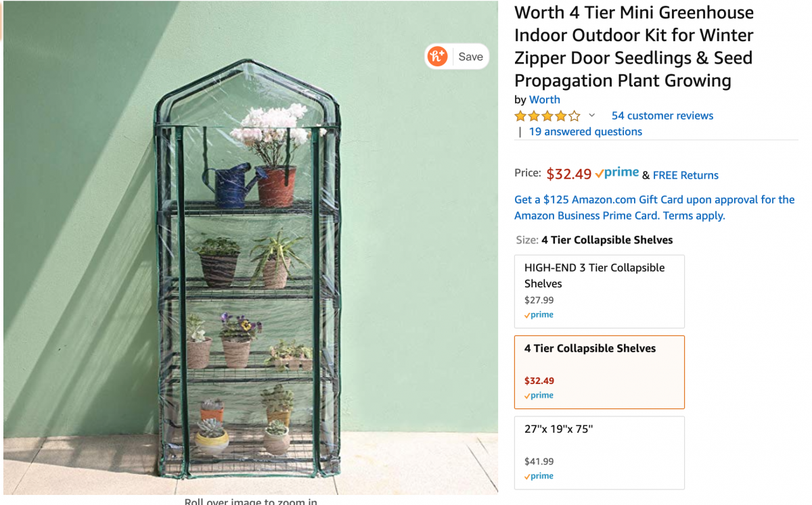Select the 27"x 19"x 75" size option
Screen dimensions: 812x505
click(599, 452)
